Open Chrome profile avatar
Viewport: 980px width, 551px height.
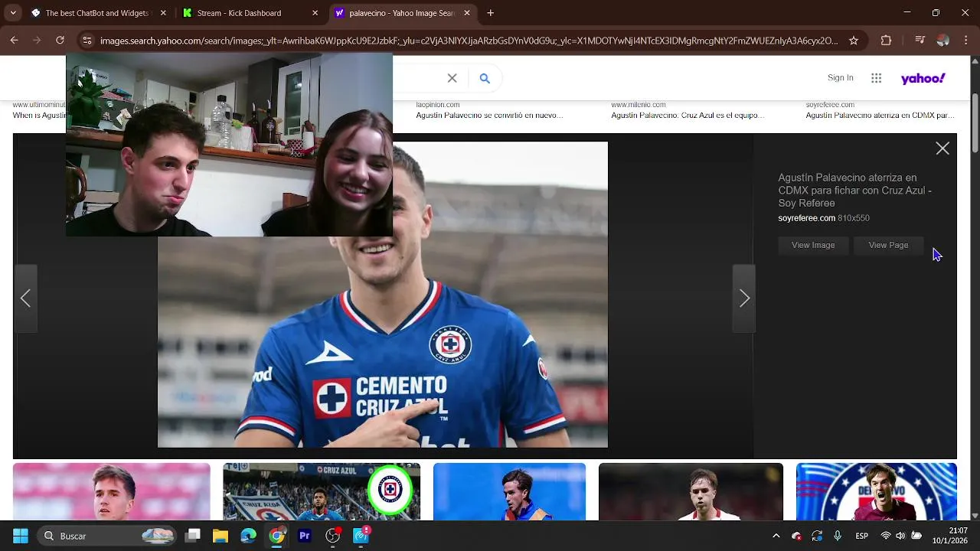click(x=943, y=41)
